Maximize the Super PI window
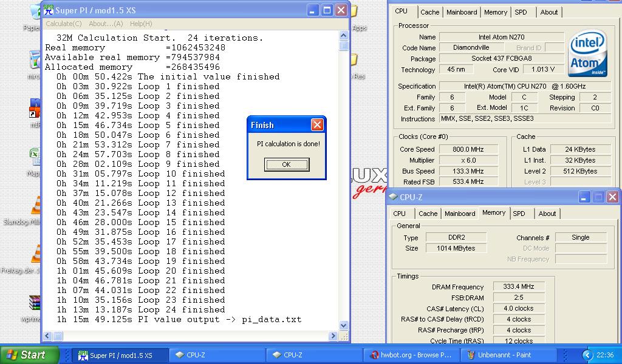Screen dimensions: 622x364 [x=327, y=10]
